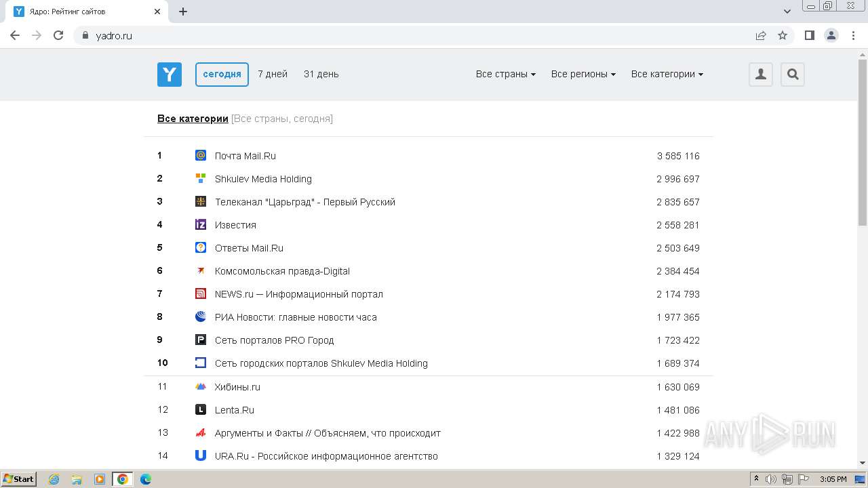
Task: Open the Ответы Mail.Ru link
Action: [249, 248]
